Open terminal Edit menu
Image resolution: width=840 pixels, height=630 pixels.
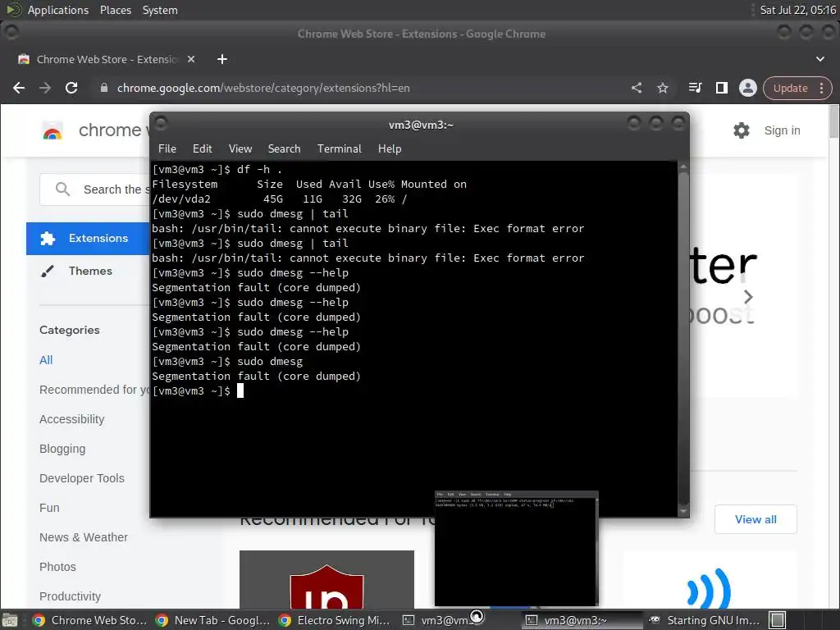[x=203, y=148]
